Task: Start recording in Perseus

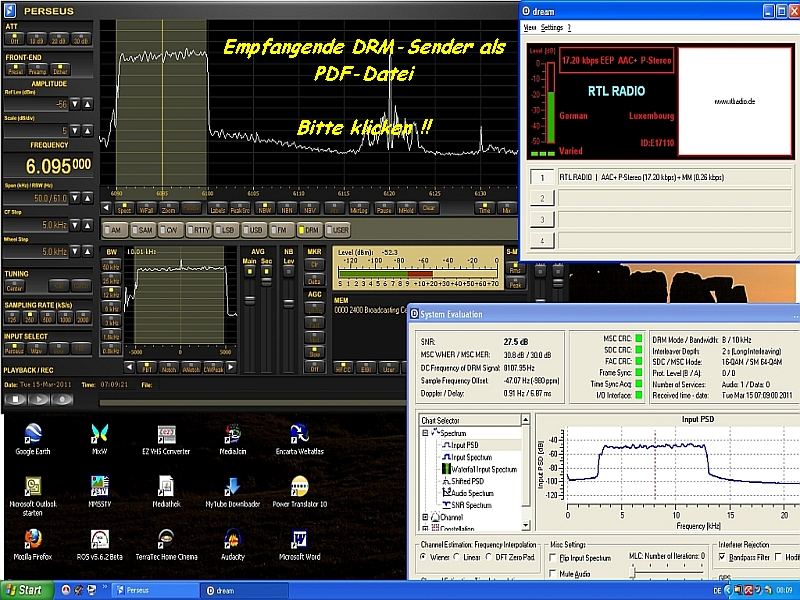Action: [62, 399]
